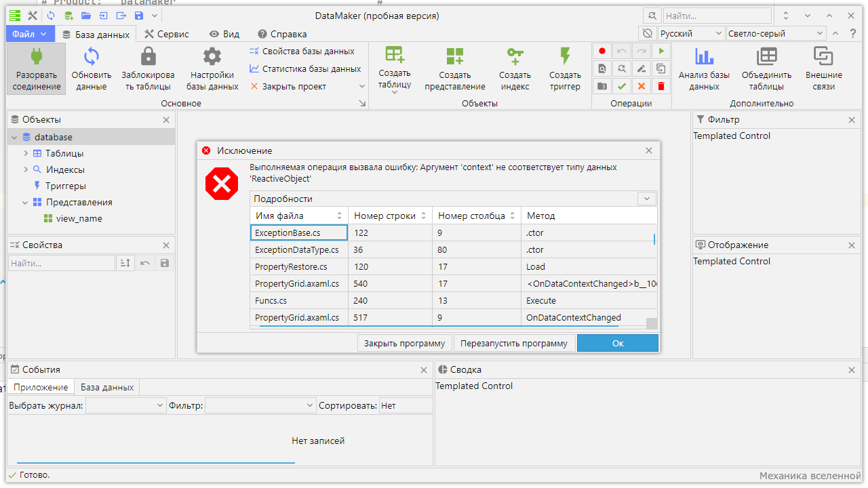The image size is (868, 488).
Task: Select PropertyRestore.cs row cell
Action: [x=298, y=266]
